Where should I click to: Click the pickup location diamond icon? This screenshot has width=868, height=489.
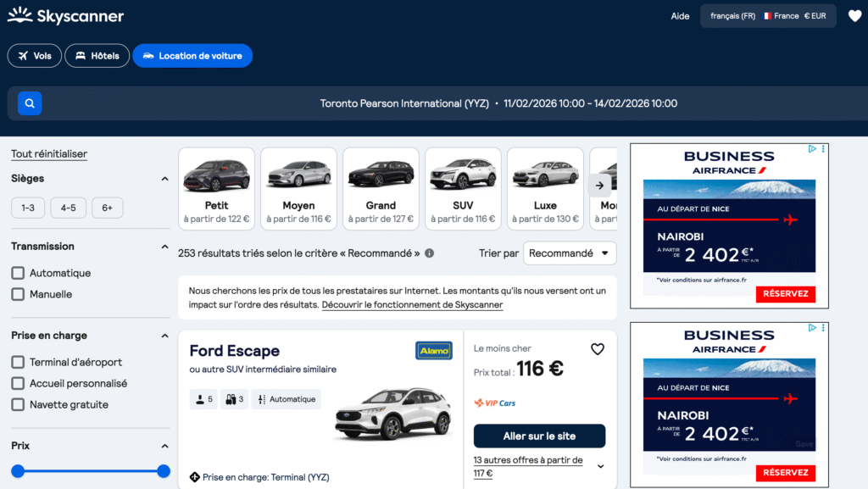[x=194, y=477]
